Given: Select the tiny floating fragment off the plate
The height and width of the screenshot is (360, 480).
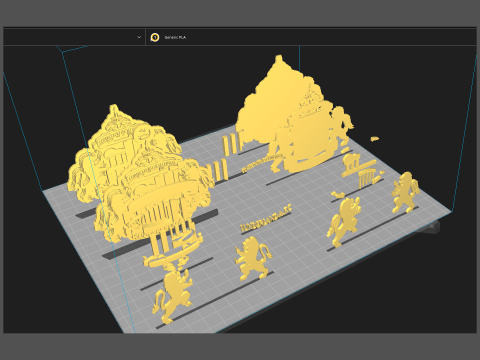Looking at the screenshot, I should pos(375,139).
